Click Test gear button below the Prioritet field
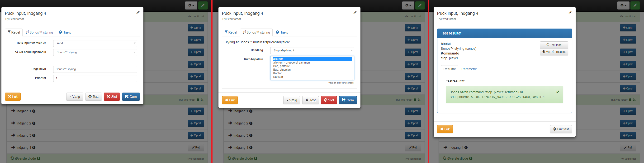 (94, 97)
